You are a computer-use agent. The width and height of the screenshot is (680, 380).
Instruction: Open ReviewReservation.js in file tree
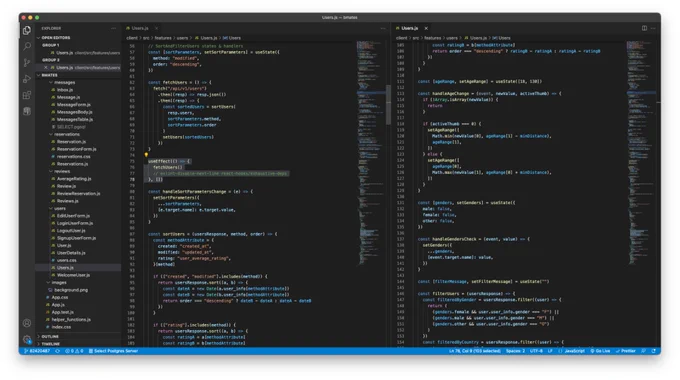click(78, 193)
